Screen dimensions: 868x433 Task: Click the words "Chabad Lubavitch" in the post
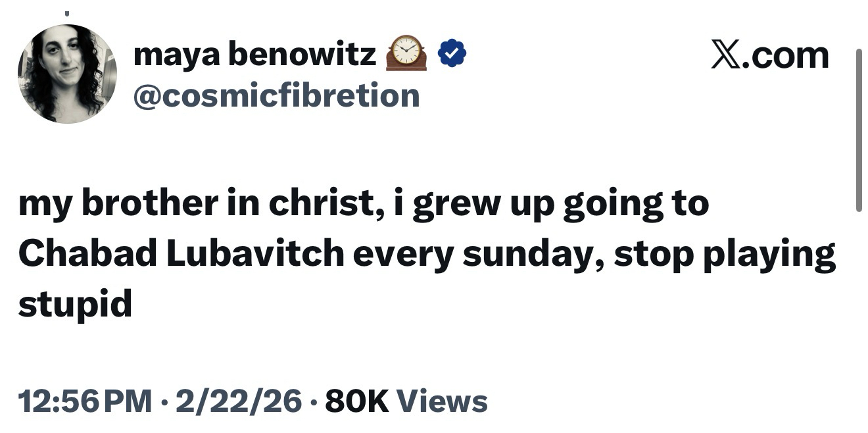coord(181,255)
